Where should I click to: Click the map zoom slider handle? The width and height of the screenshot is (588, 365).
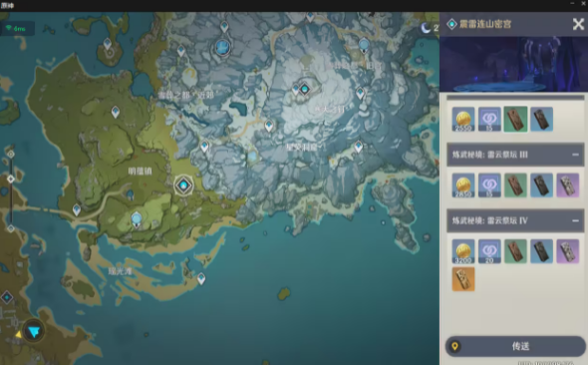click(x=11, y=179)
